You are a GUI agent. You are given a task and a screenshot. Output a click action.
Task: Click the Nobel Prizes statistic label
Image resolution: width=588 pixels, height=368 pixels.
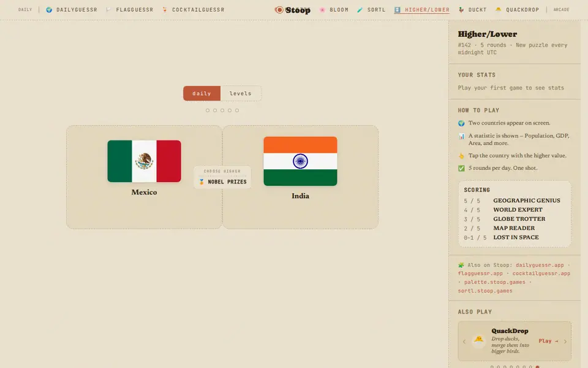pos(227,182)
